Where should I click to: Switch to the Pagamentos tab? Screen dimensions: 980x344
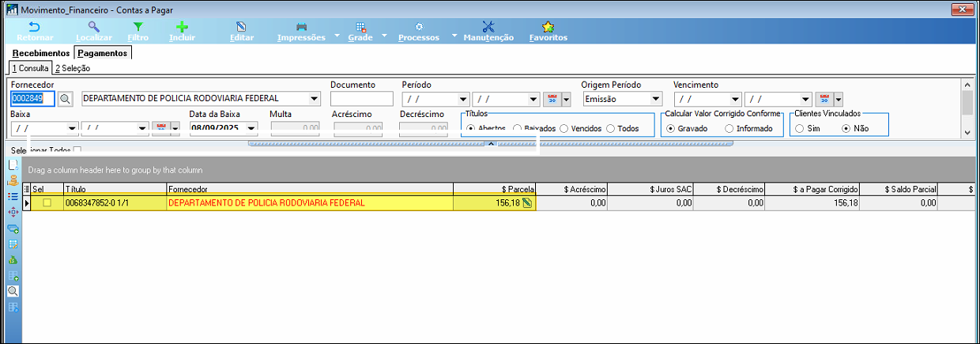tap(103, 53)
